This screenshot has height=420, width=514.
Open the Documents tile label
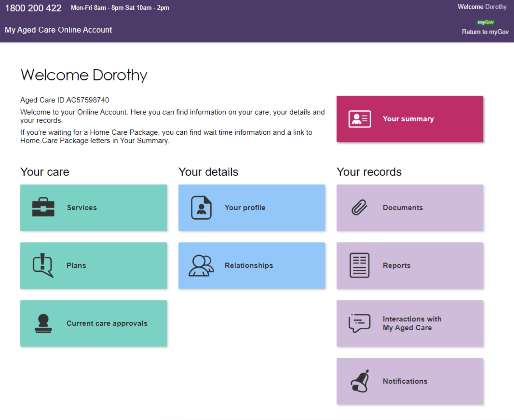pos(403,208)
